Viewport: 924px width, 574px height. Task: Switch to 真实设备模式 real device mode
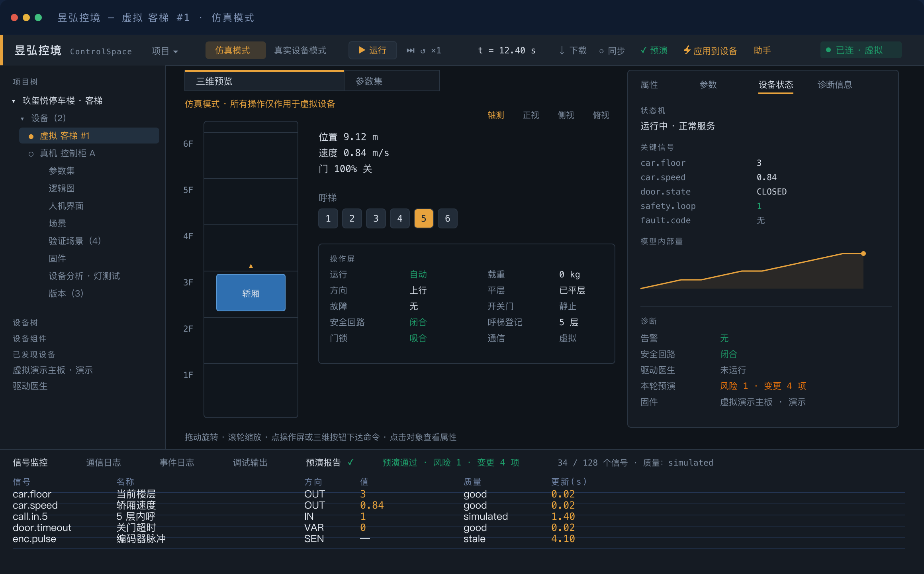300,50
